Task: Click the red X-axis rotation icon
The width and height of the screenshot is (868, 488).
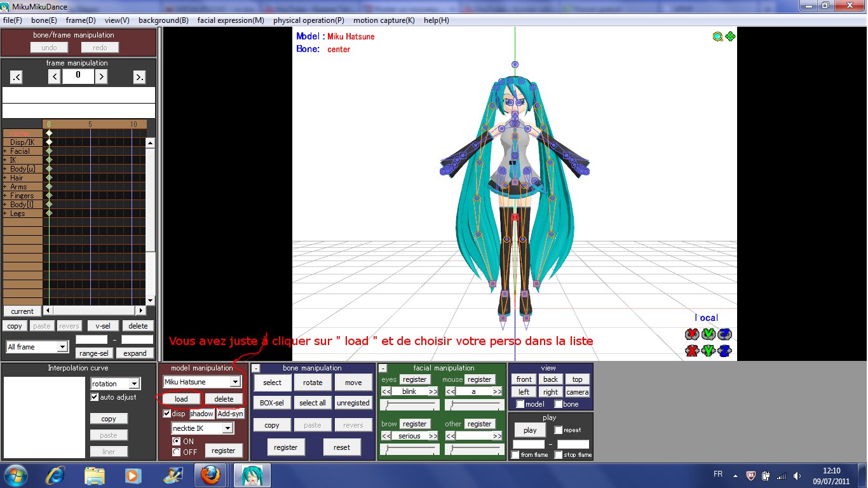Action: 692,334
